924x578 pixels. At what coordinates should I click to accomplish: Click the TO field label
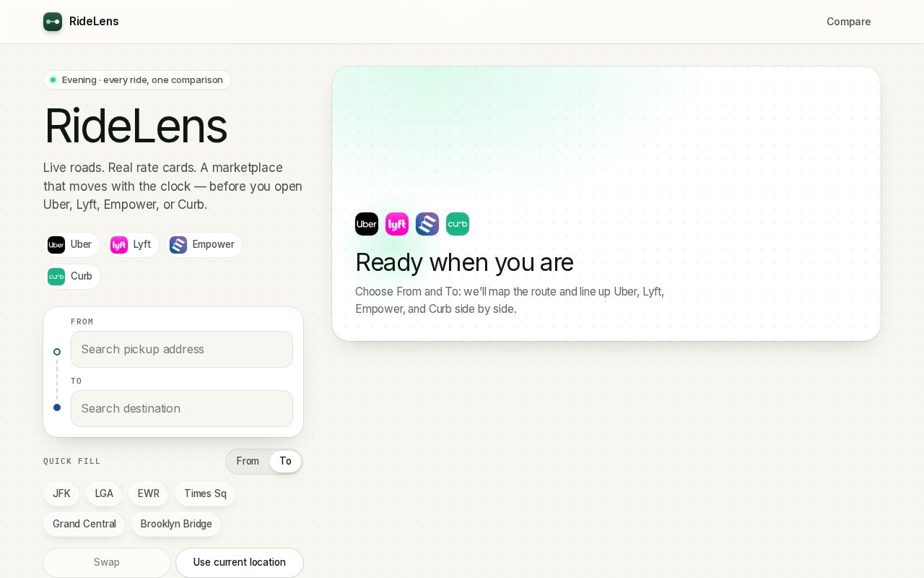point(77,381)
